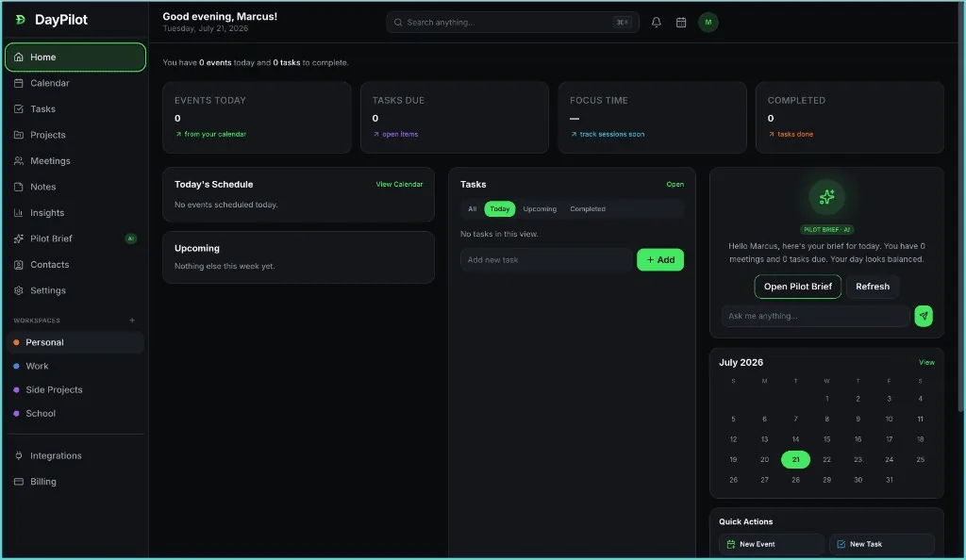Open Notes from sidebar

pos(75,187)
